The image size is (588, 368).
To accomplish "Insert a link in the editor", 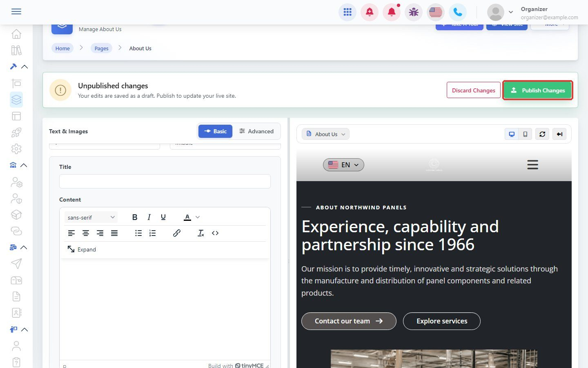I will [177, 233].
